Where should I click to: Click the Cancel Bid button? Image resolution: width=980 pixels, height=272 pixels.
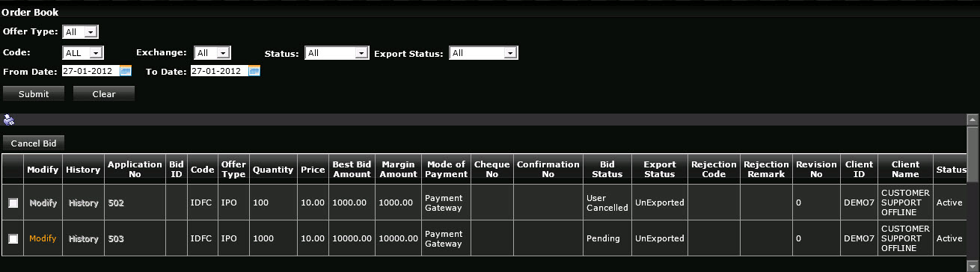[x=34, y=143]
